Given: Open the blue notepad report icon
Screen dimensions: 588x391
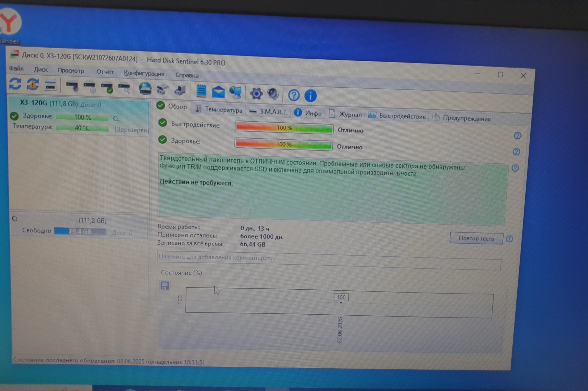Looking at the screenshot, I should (x=201, y=91).
